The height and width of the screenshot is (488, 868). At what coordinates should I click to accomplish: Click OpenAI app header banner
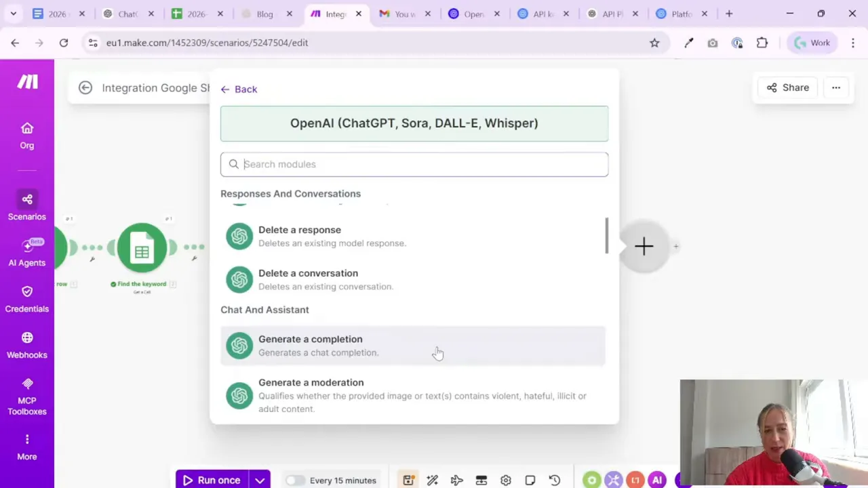[414, 123]
